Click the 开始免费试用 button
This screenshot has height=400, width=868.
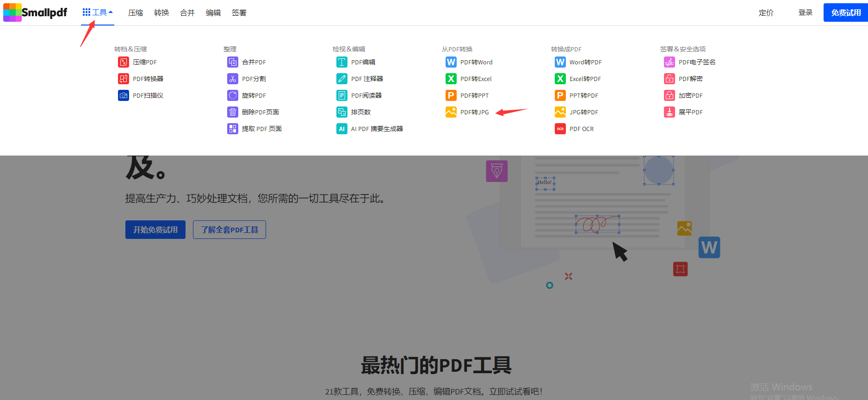155,230
